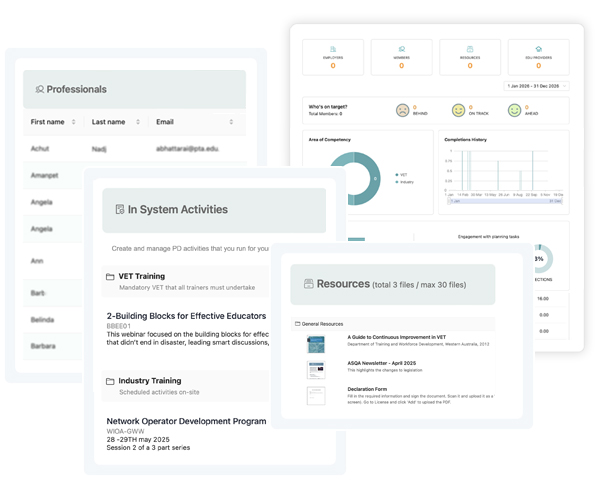The width and height of the screenshot is (600, 484).
Task: Open Guide to Continuous Improvement thumbnail
Action: point(316,344)
